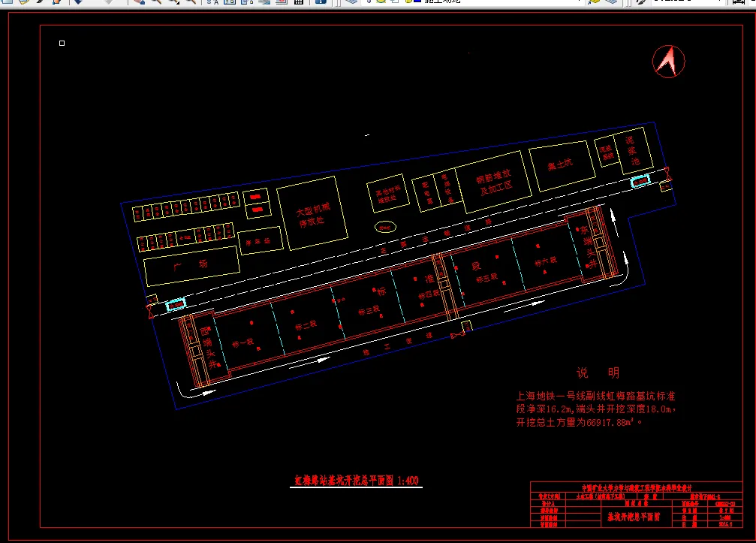Viewport: 756px width, 543px height.
Task: Click the title block header row 中国矿业大学
Action: (637, 487)
